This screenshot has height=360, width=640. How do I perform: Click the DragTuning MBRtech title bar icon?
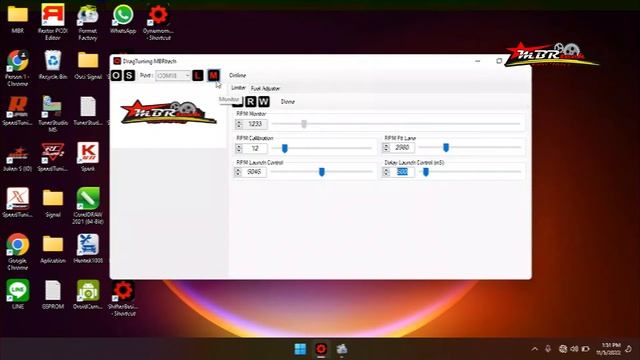click(117, 61)
